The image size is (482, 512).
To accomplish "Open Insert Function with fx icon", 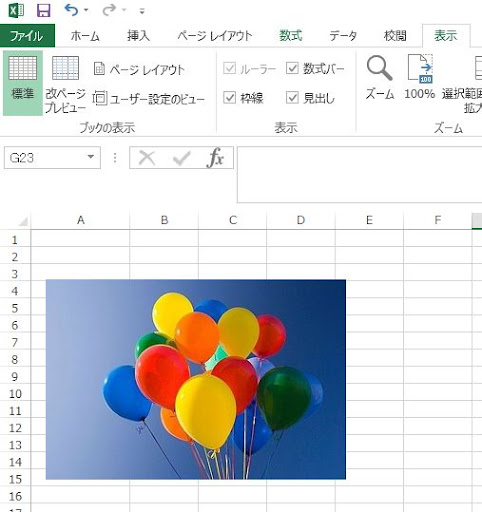I will coord(215,158).
